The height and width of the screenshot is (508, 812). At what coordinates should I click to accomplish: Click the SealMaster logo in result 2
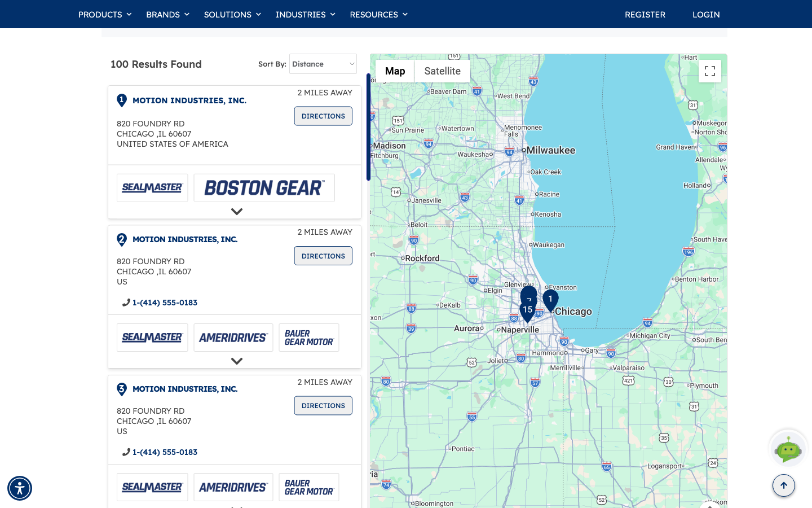[x=152, y=338]
